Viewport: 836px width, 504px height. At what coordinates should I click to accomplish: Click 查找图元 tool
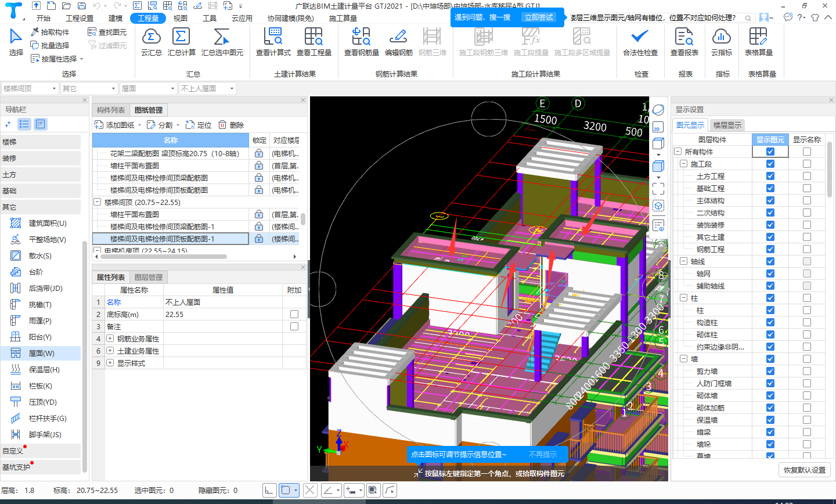[107, 32]
